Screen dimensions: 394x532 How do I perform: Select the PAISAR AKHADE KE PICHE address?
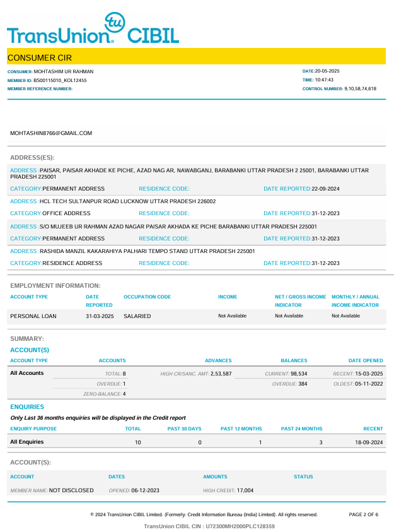coord(189,174)
